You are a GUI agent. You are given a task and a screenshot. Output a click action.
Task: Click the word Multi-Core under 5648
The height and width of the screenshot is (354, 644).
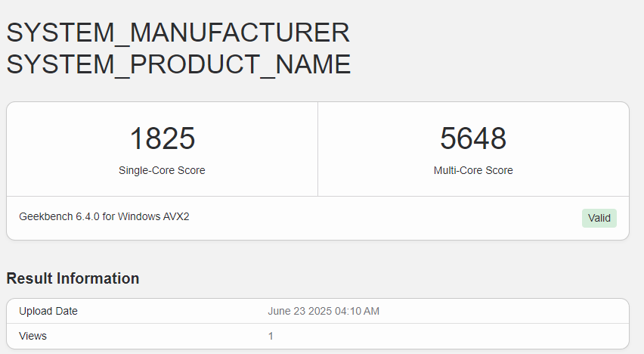(x=458, y=170)
